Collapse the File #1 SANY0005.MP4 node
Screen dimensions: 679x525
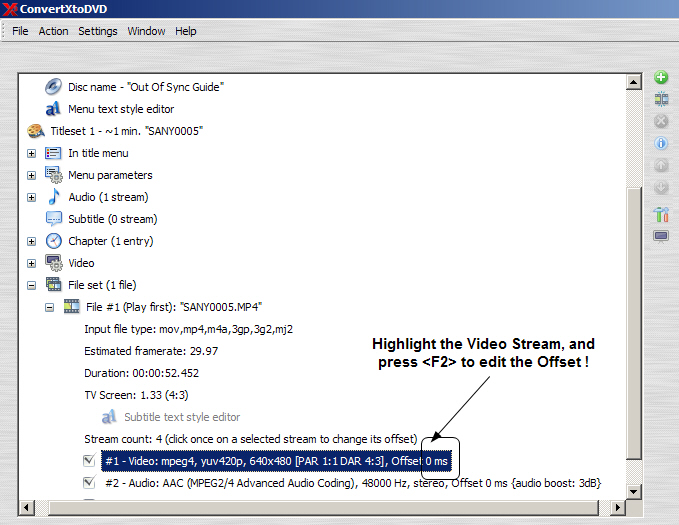tap(49, 308)
